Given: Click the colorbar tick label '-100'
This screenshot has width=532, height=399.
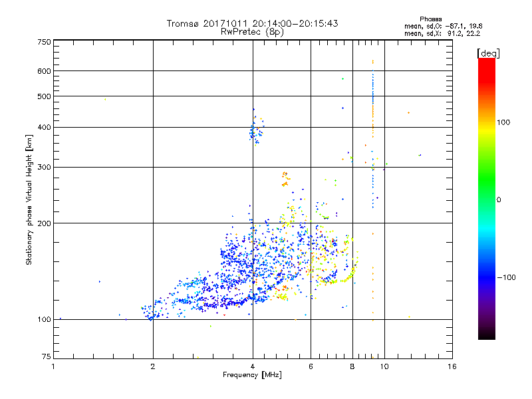Looking at the screenshot, I should 506,277.
